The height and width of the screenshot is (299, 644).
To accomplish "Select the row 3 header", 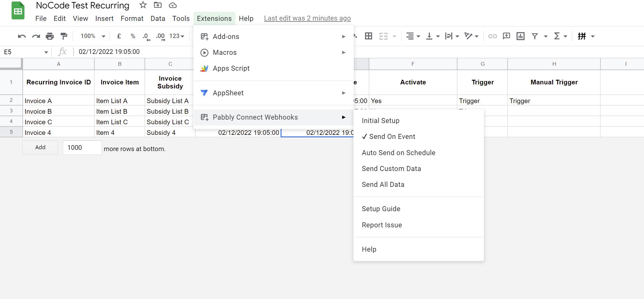I will (x=11, y=111).
